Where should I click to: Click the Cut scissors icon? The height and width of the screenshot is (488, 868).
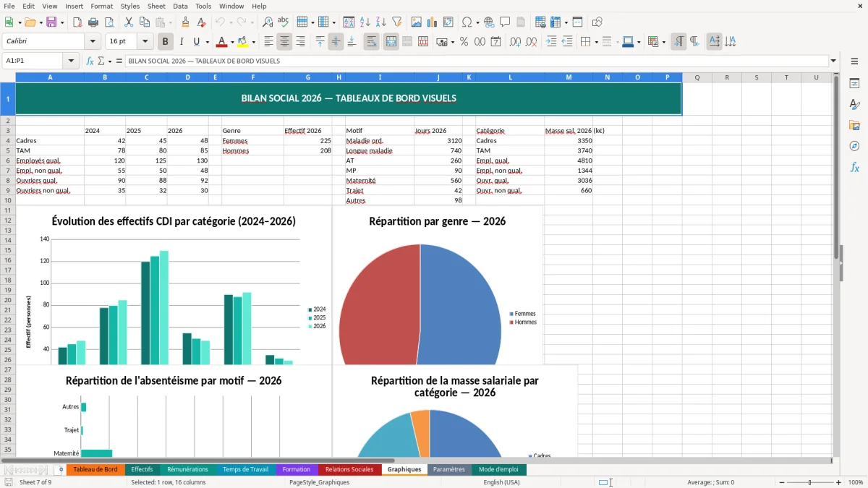click(128, 22)
